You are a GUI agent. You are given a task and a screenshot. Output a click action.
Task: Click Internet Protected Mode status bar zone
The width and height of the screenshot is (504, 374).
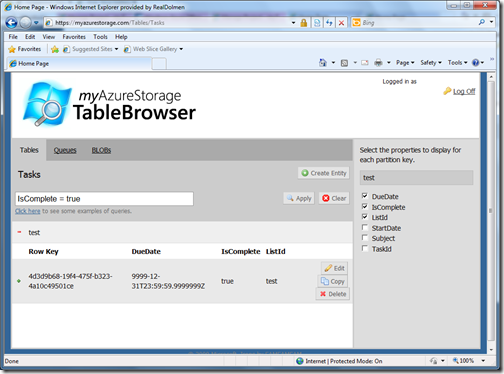(339, 361)
